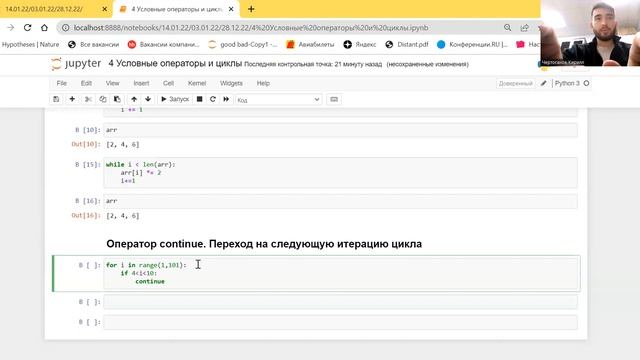View site information icon left of URL
640x360 pixels.
click(65, 28)
